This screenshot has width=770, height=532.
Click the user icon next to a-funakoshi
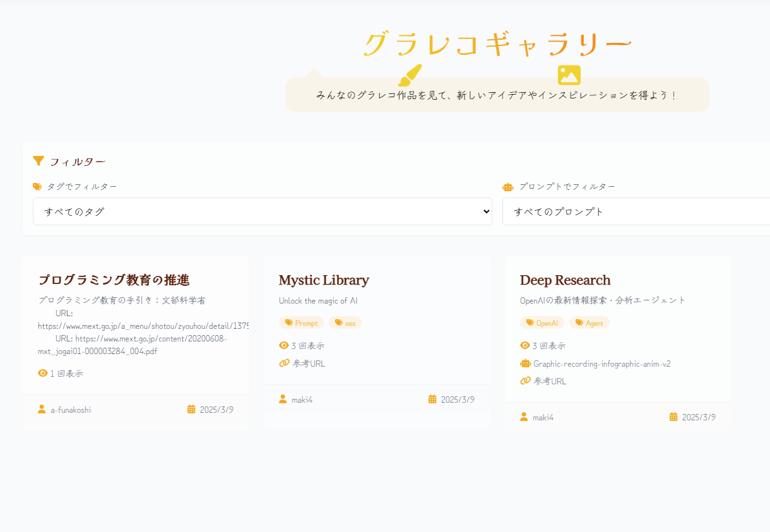pyautogui.click(x=42, y=409)
